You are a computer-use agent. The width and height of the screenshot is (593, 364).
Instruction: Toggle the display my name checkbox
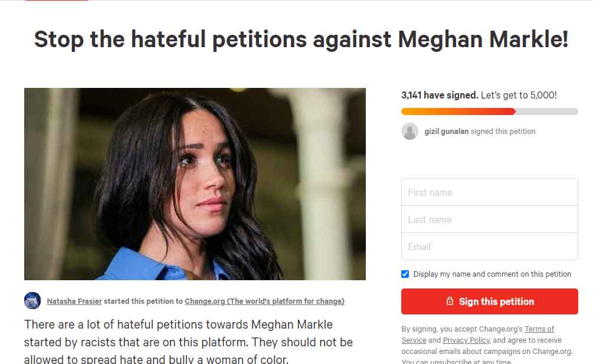tap(405, 274)
